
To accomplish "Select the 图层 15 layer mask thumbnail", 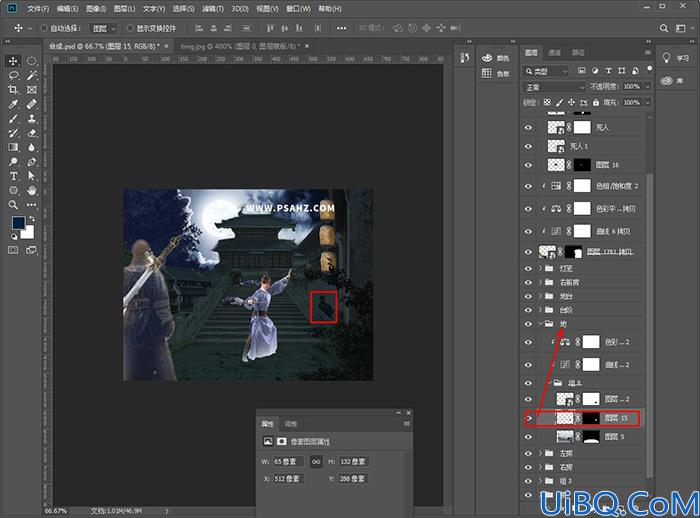I will click(x=591, y=418).
